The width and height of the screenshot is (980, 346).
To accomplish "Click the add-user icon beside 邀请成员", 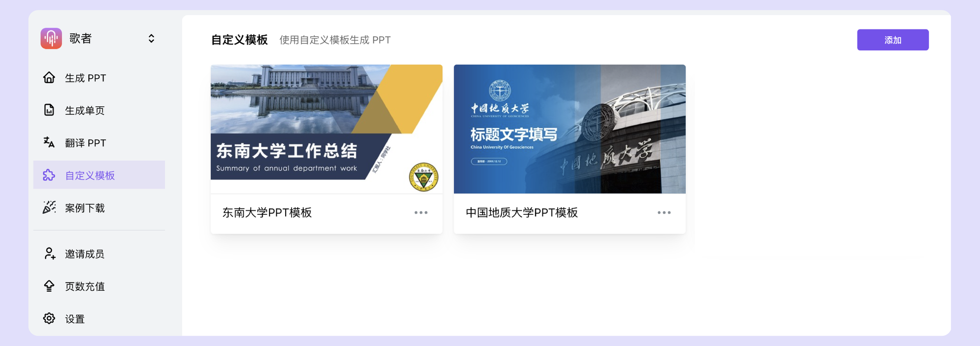I will (49, 254).
